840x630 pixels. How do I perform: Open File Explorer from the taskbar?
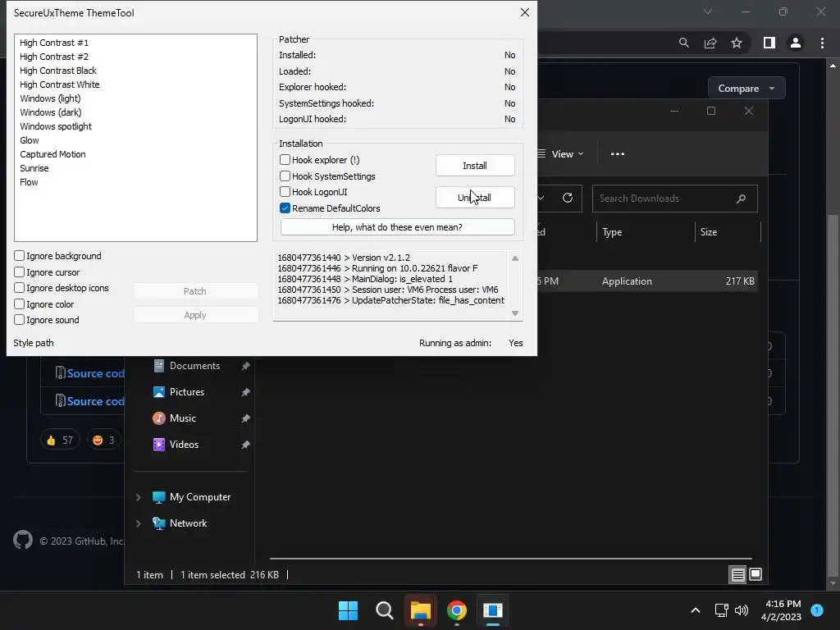[421, 610]
